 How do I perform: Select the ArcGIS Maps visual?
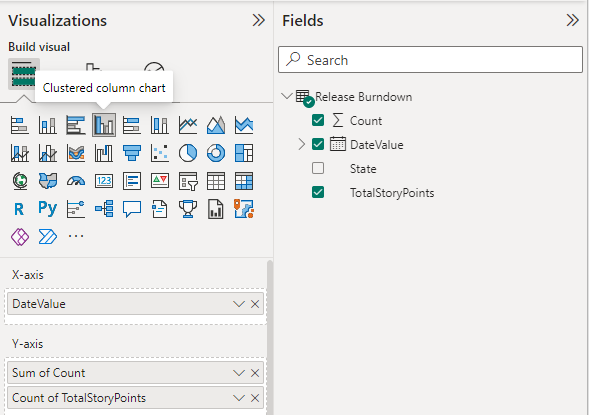(244, 209)
